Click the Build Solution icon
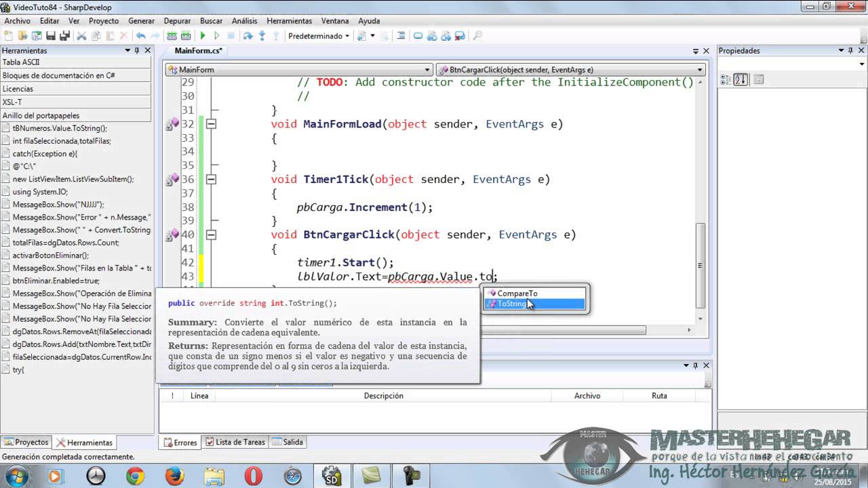868x488 pixels. point(172,36)
